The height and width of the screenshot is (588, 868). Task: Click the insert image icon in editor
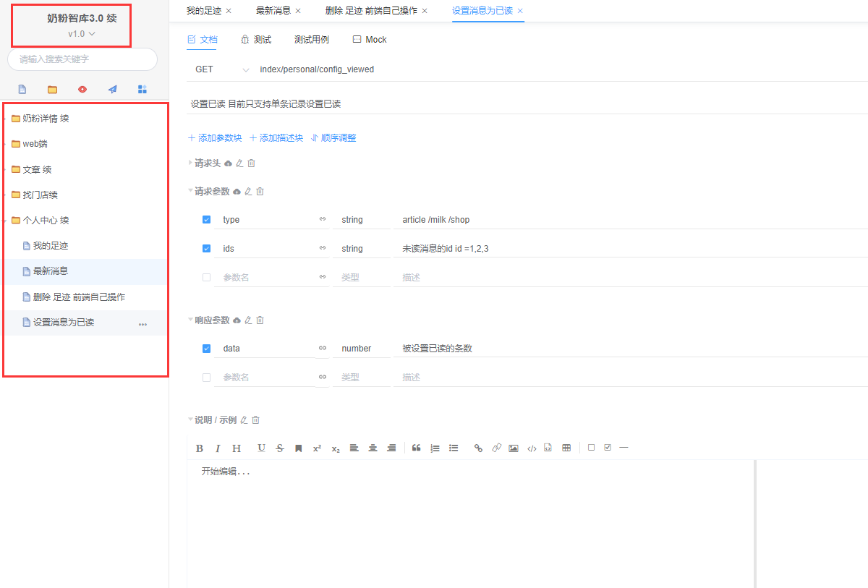pyautogui.click(x=514, y=448)
